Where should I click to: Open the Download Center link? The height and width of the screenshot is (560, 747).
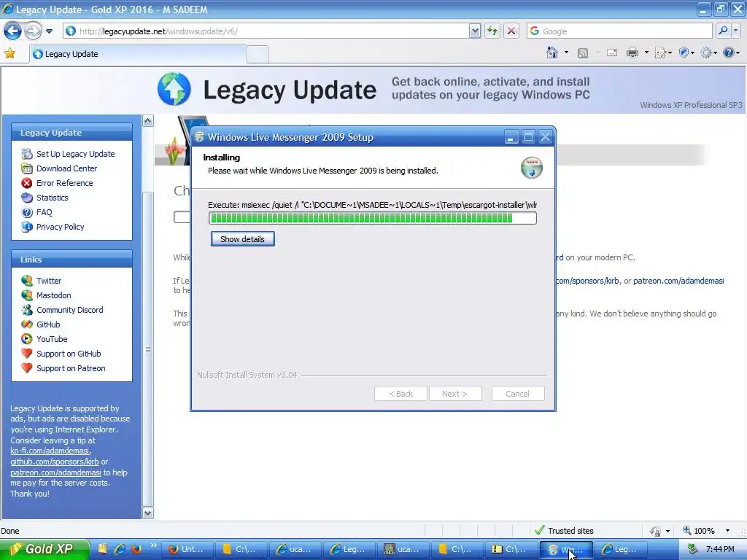point(66,168)
